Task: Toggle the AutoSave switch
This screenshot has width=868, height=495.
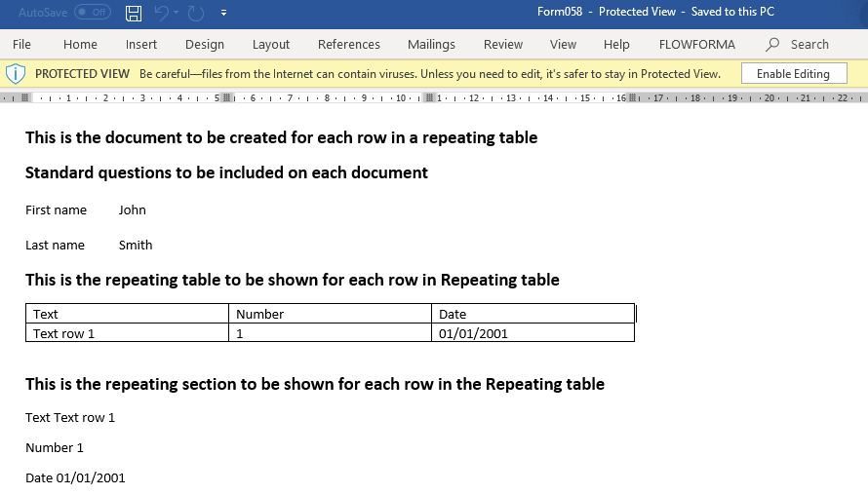Action: tap(93, 12)
